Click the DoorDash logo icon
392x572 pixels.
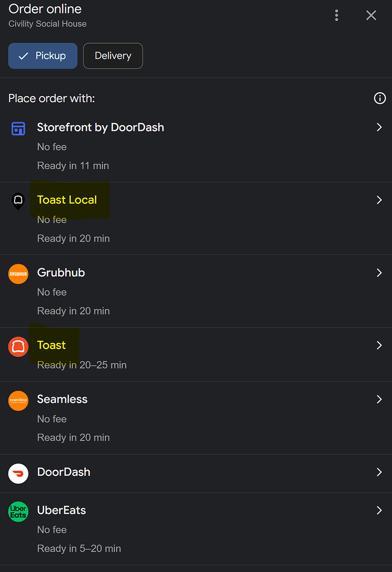18,473
